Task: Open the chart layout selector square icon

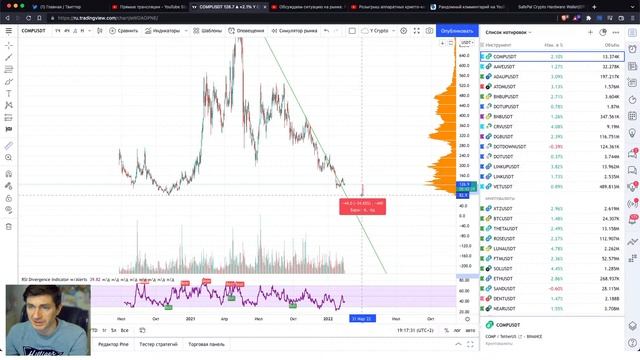Action: point(352,31)
